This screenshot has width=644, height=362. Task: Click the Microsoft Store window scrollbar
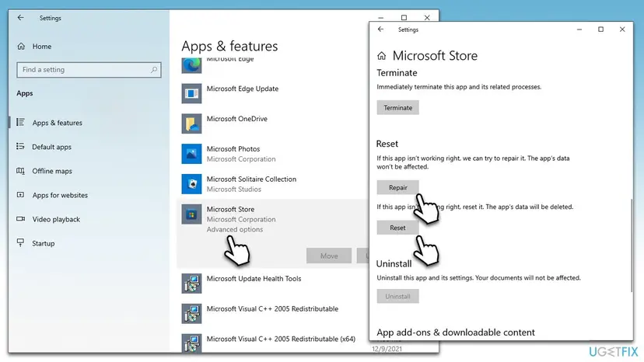tap(632, 245)
